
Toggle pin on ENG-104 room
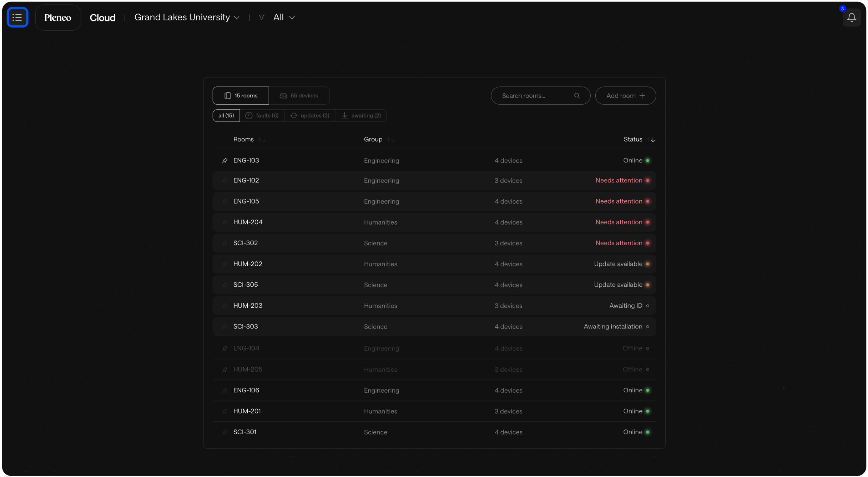(x=224, y=348)
